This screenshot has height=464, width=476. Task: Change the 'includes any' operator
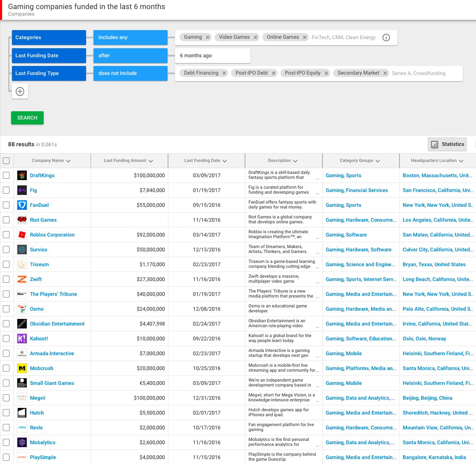click(131, 37)
